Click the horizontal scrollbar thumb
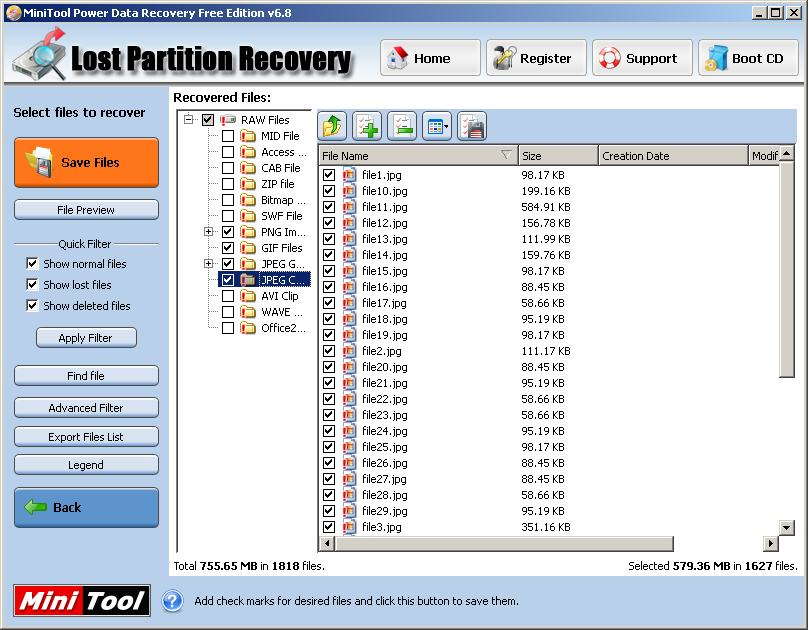 [504, 543]
